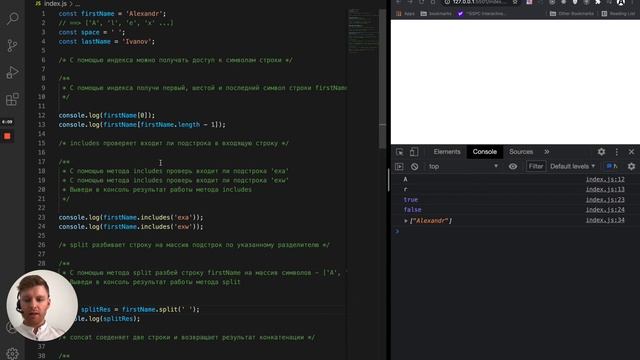Focus the console Filter field
The height and width of the screenshot is (360, 640).
[x=536, y=167]
